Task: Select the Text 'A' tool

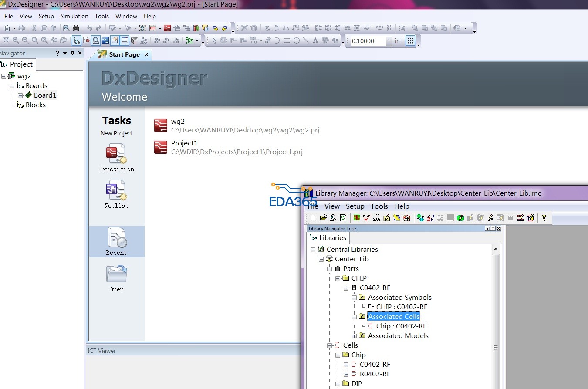Action: pyautogui.click(x=316, y=41)
